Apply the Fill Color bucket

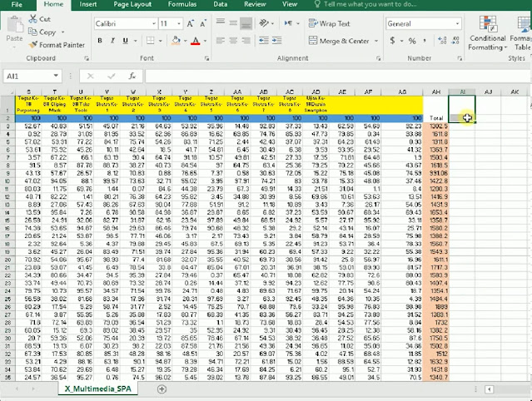pyautogui.click(x=176, y=41)
